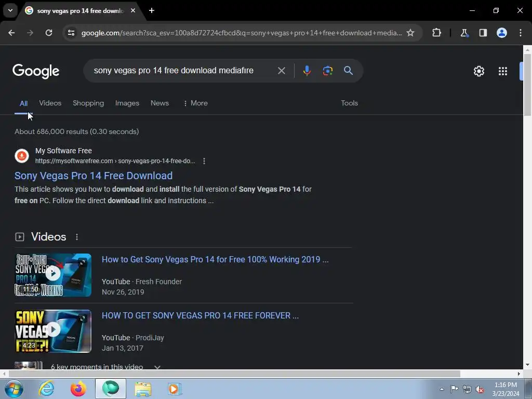Image resolution: width=532 pixels, height=399 pixels.
Task: Launch Internet Explorer from taskbar
Action: coord(46,389)
